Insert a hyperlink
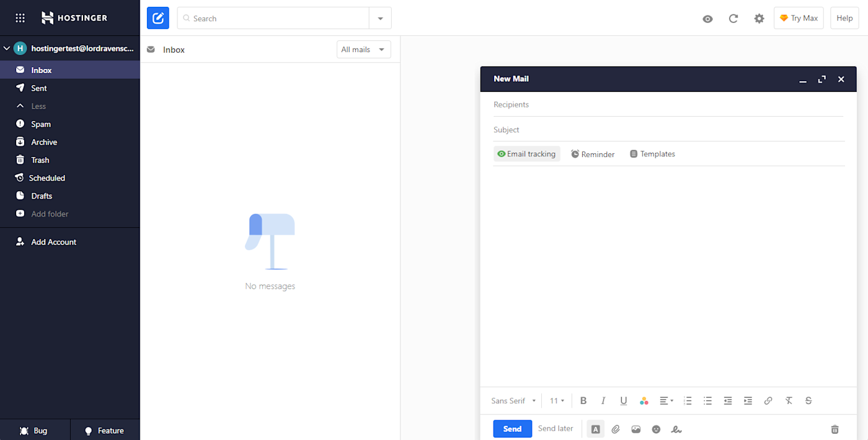868x440 pixels. click(x=768, y=401)
